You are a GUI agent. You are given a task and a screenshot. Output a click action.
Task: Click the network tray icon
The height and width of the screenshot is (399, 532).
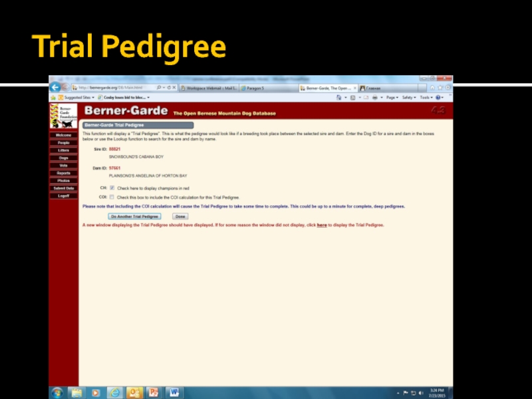tap(413, 393)
